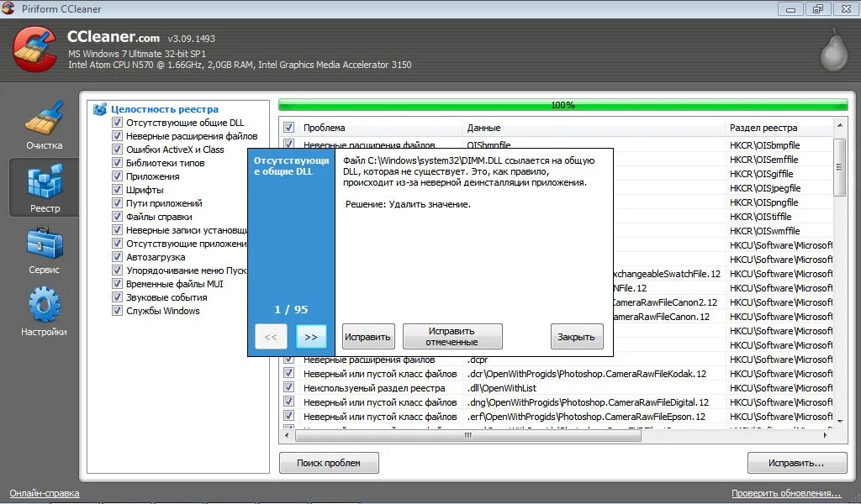Select the .dll\OpenWithList data cell
The image size is (861, 504).
tap(501, 388)
